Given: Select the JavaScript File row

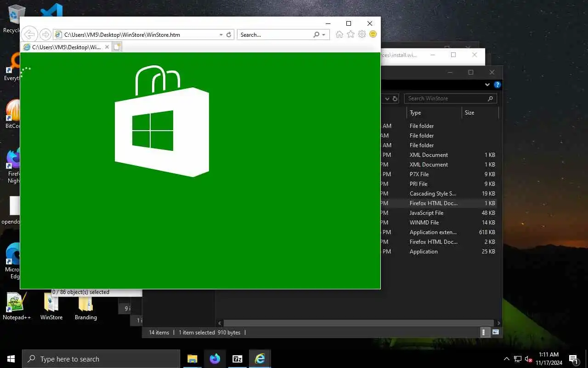Looking at the screenshot, I should 439,213.
